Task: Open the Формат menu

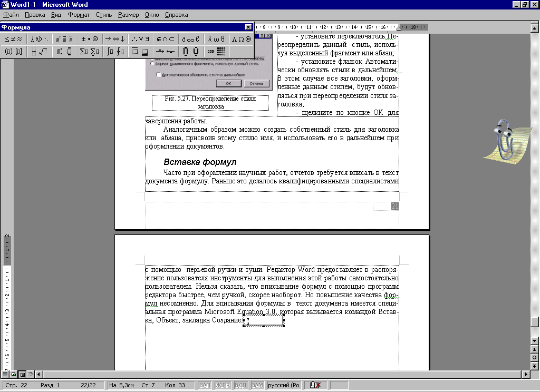Action: click(x=79, y=15)
